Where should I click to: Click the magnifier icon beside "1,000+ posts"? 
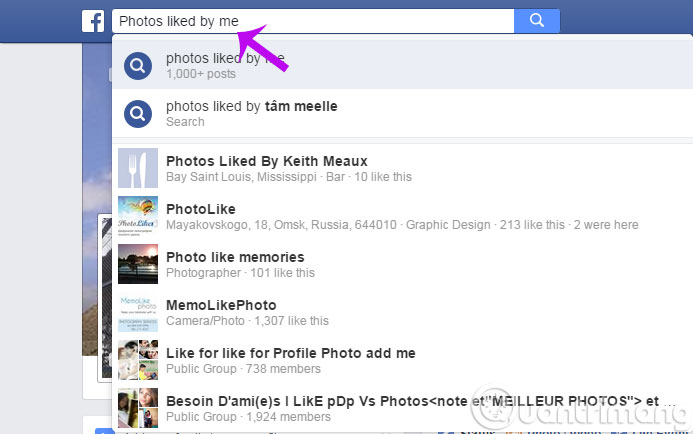(137, 66)
